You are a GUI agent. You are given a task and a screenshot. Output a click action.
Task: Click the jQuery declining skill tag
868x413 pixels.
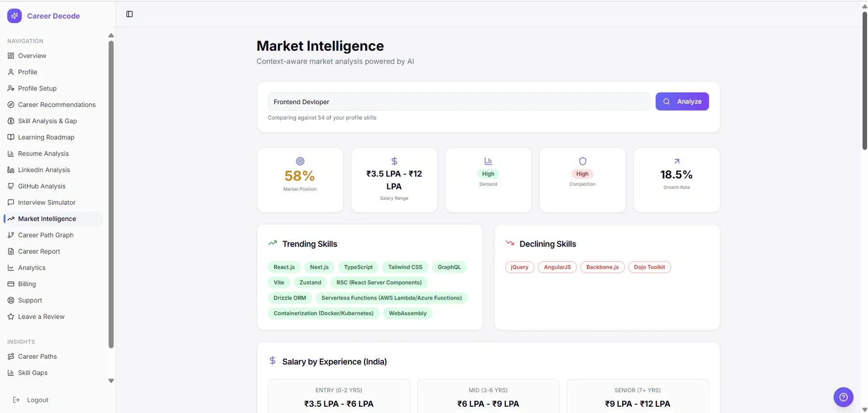tap(519, 267)
